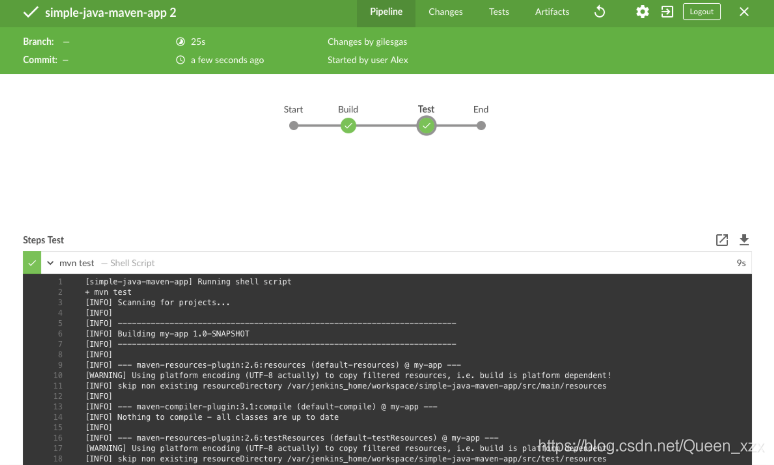Image resolution: width=774 pixels, height=465 pixels.
Task: Open log in new window icon
Action: (722, 240)
